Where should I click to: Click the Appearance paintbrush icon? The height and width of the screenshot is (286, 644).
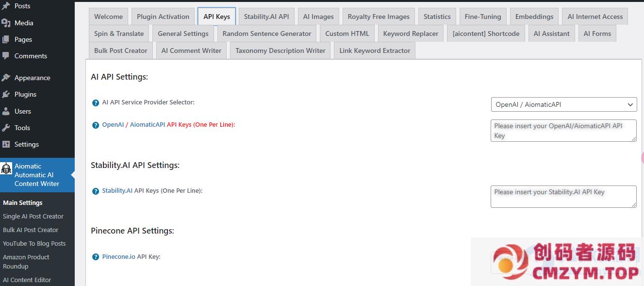(6, 78)
